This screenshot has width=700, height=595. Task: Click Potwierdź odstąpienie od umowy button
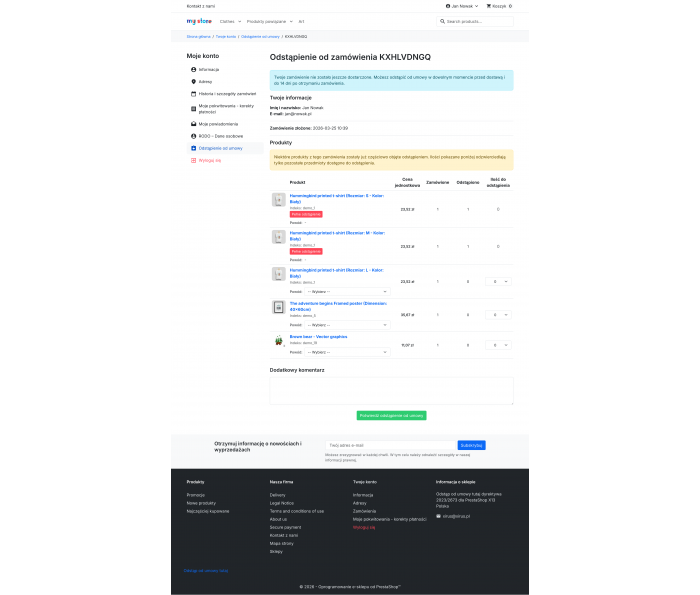[391, 414]
